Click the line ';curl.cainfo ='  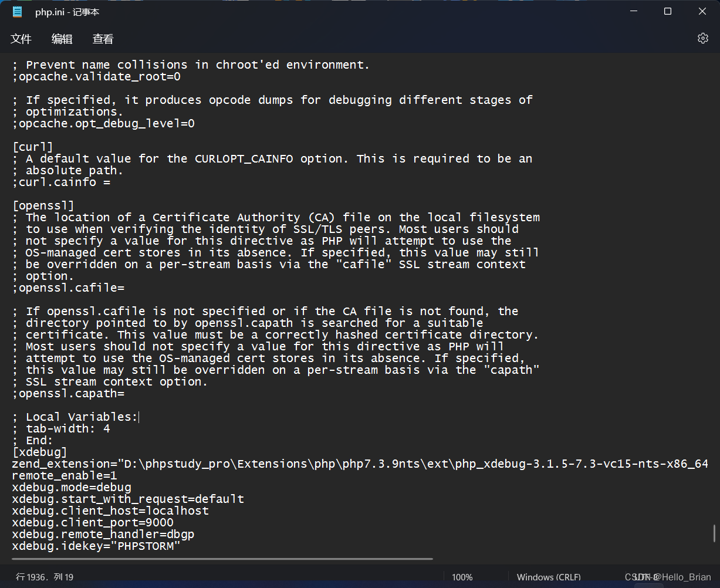61,182
